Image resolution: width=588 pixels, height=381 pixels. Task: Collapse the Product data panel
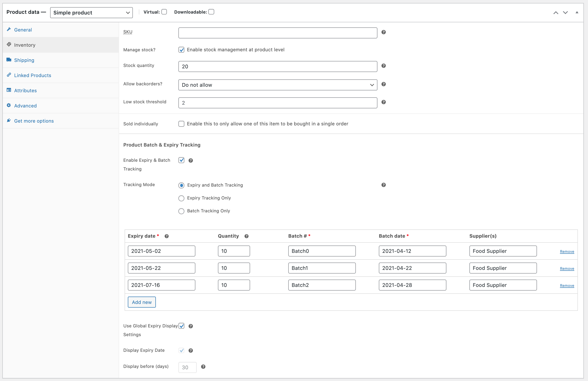pos(577,12)
